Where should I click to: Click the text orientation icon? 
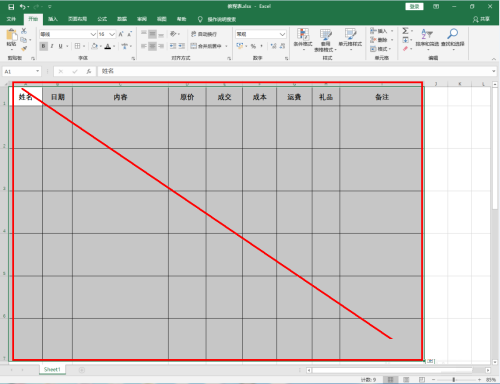(173, 34)
